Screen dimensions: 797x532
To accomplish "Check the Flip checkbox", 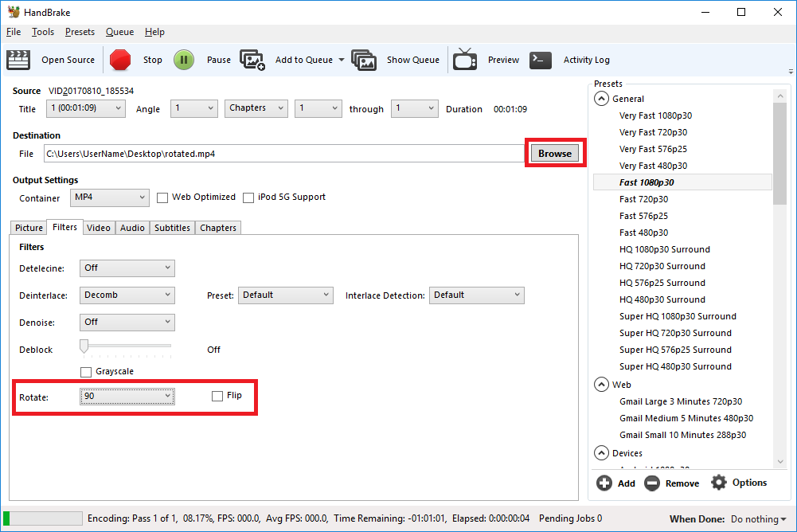I will pyautogui.click(x=217, y=396).
